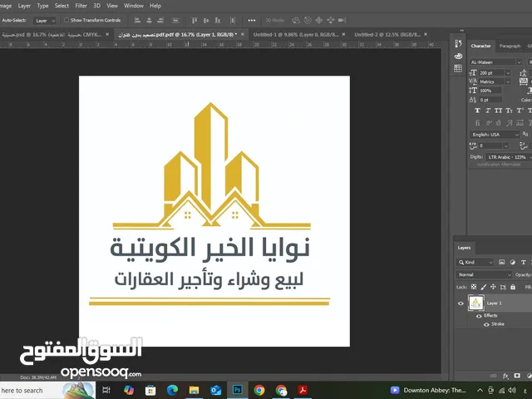Add a layer style using fx button
This screenshot has width=532, height=399.
(505, 376)
